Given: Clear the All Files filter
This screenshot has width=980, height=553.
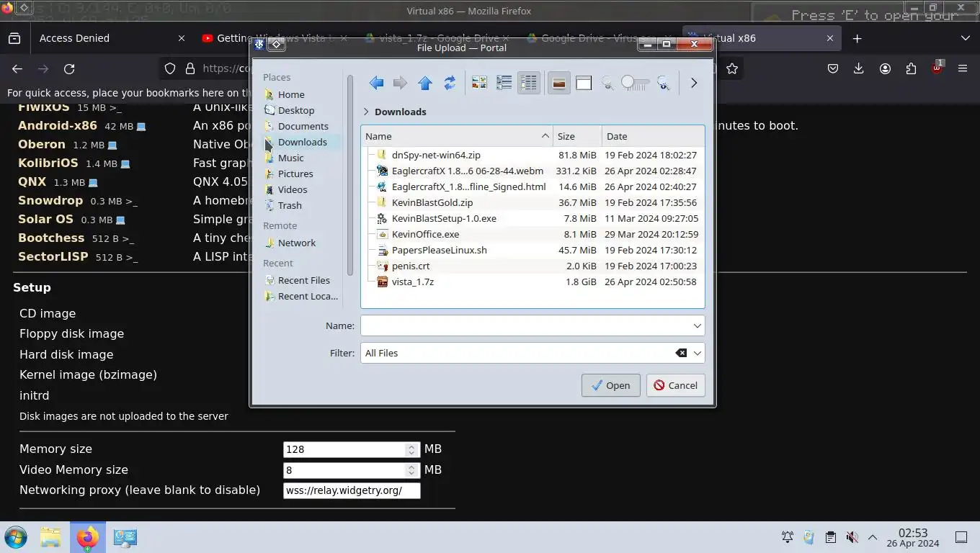Looking at the screenshot, I should pyautogui.click(x=681, y=353).
